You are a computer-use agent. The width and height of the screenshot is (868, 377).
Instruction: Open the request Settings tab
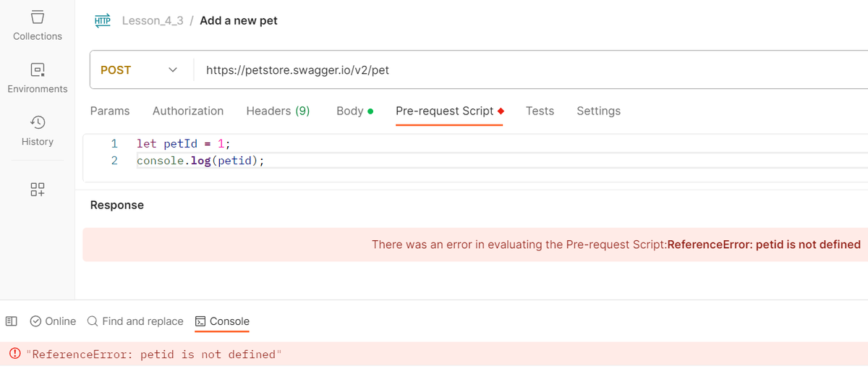tap(598, 111)
